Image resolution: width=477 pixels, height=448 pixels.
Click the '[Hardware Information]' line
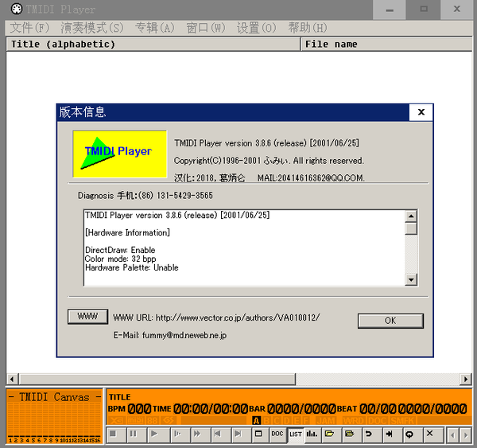(x=127, y=232)
